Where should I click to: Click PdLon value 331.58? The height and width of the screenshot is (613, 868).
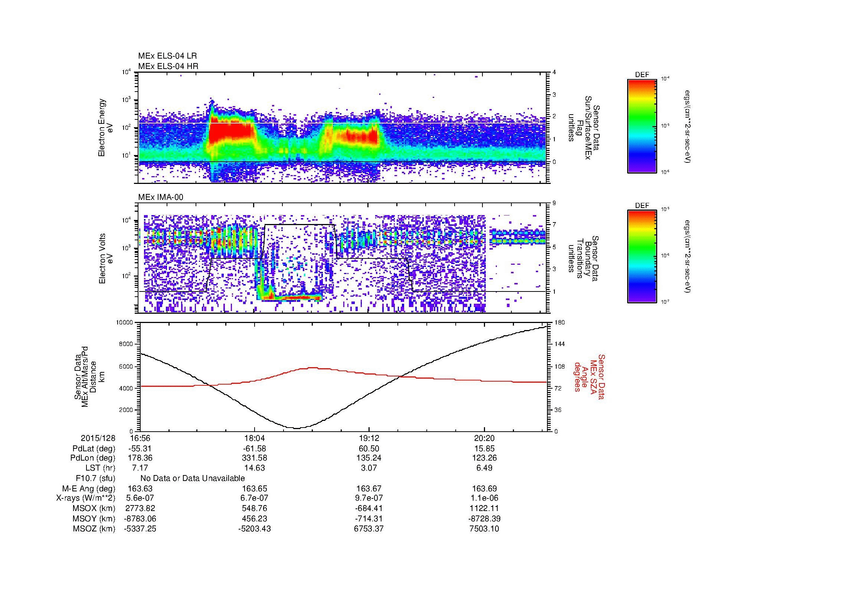pyautogui.click(x=255, y=458)
